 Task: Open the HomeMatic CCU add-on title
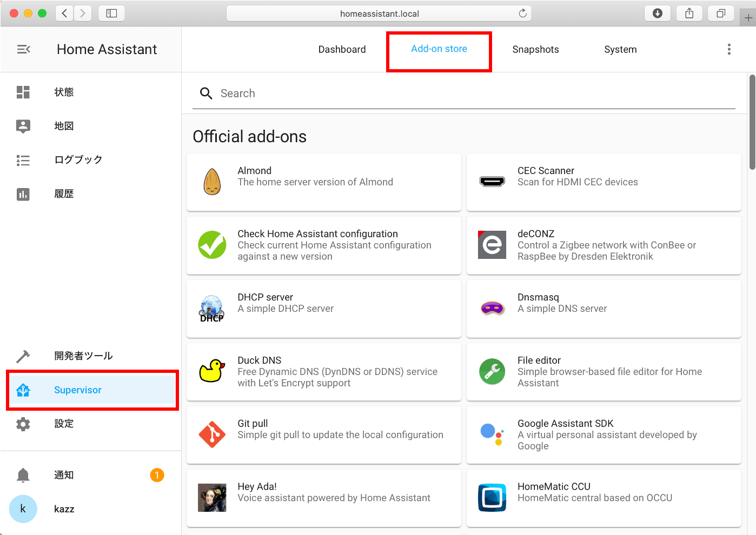pyautogui.click(x=554, y=487)
